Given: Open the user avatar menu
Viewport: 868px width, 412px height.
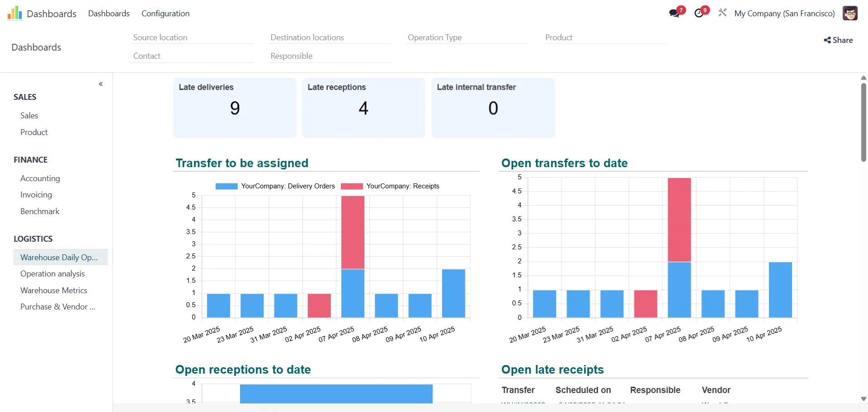Looking at the screenshot, I should point(850,13).
